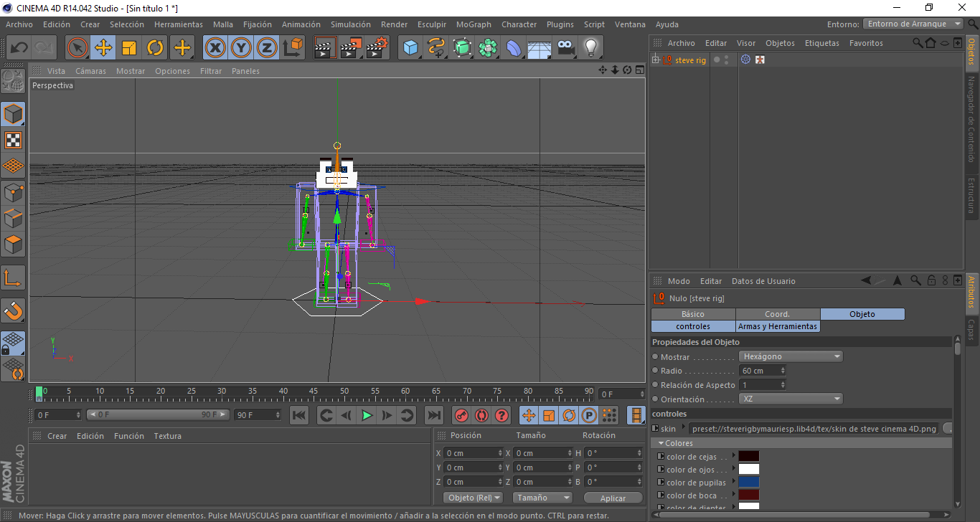Toggle snapping magnet
Screen dimensions: 980x522
coord(14,310)
